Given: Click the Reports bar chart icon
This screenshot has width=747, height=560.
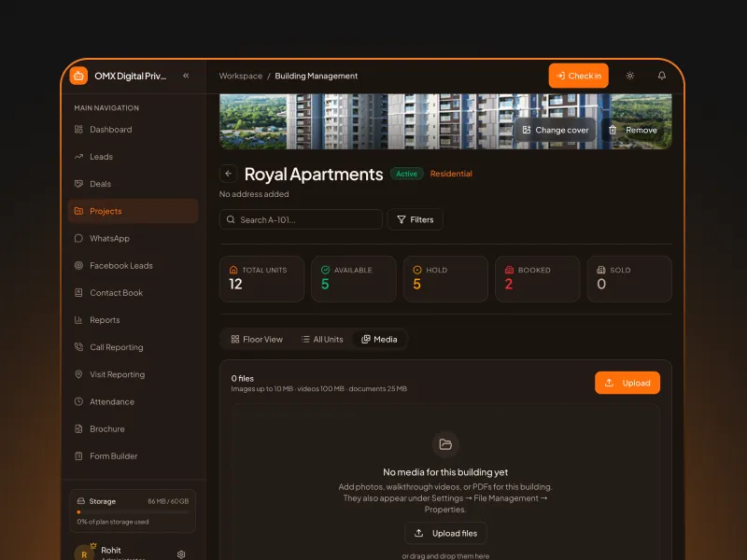Looking at the screenshot, I should (78, 320).
